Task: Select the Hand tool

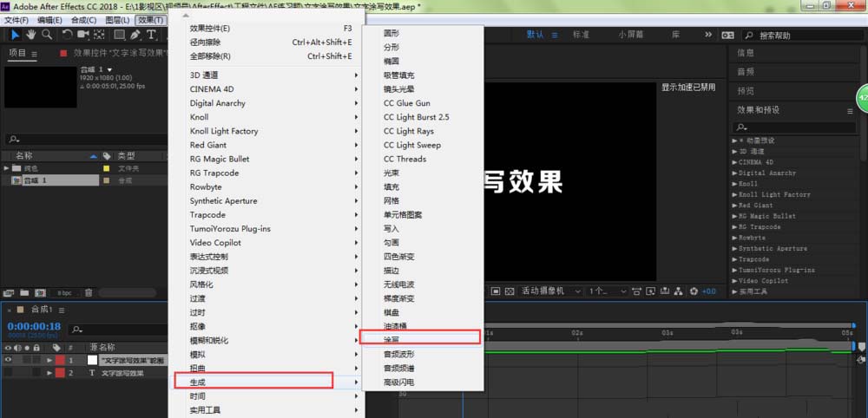Action: pyautogui.click(x=31, y=35)
